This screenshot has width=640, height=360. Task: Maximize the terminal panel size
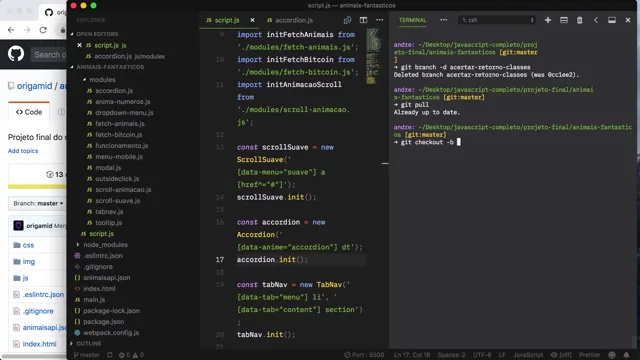[612, 20]
